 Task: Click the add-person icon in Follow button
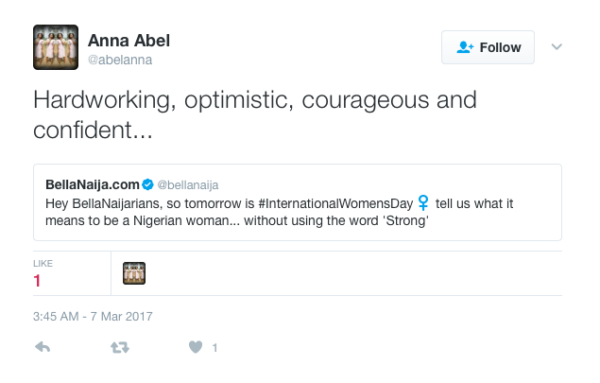465,47
